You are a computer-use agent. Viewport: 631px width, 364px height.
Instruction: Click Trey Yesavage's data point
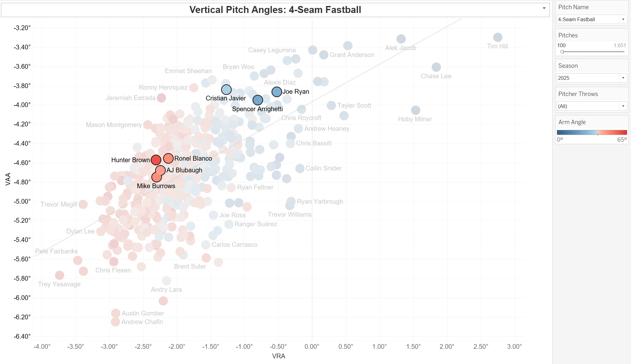point(60,275)
